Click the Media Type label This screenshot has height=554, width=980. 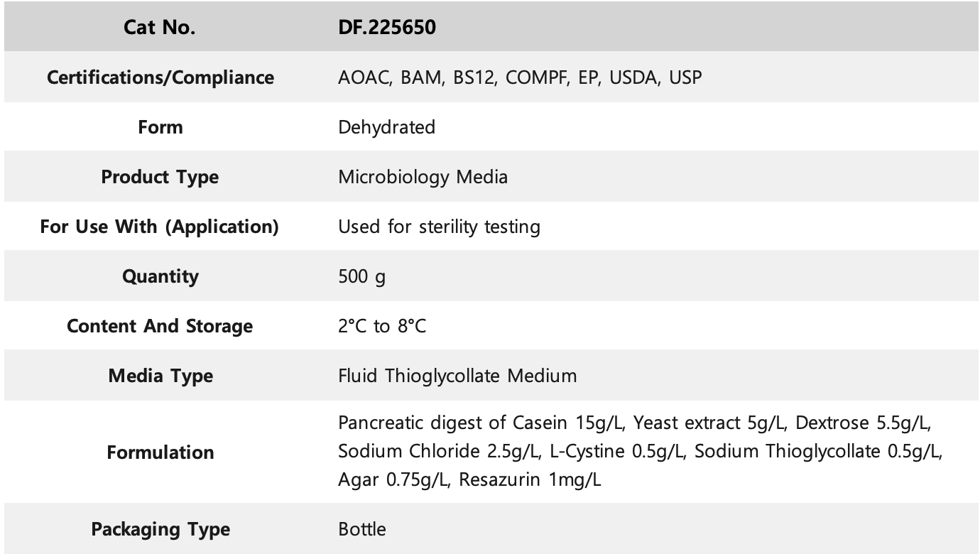(x=160, y=376)
